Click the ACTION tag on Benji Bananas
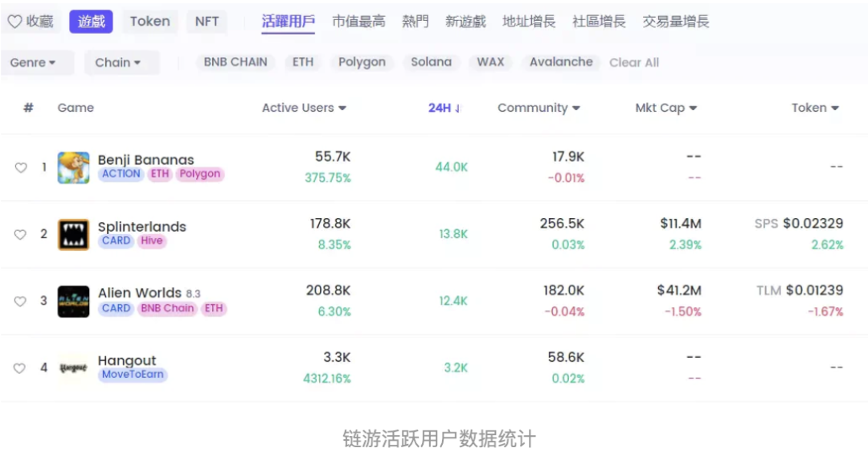 pos(121,174)
